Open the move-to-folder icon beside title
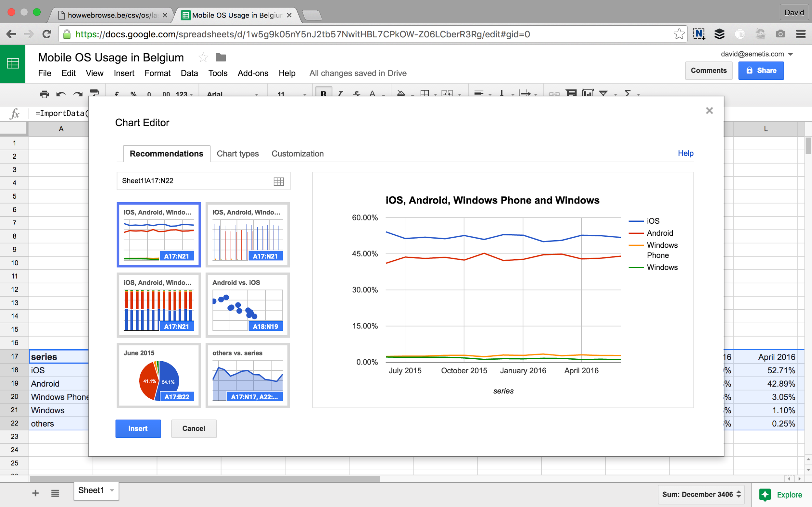 pyautogui.click(x=221, y=57)
